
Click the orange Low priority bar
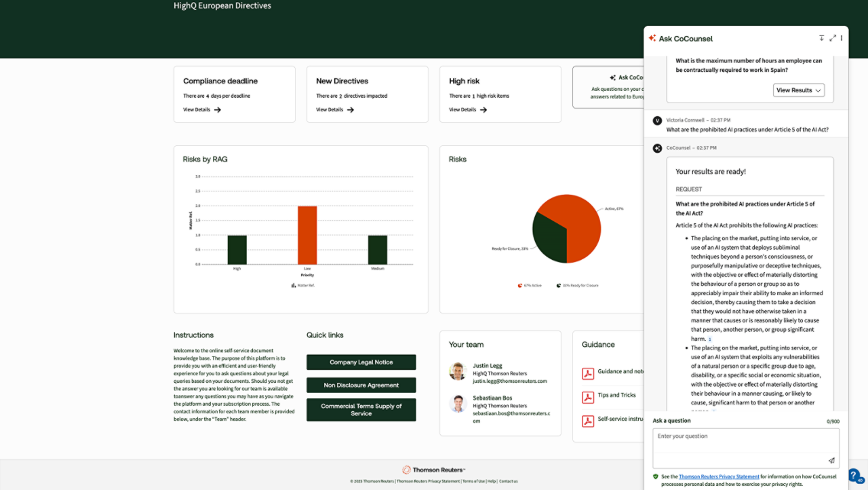[307, 235]
